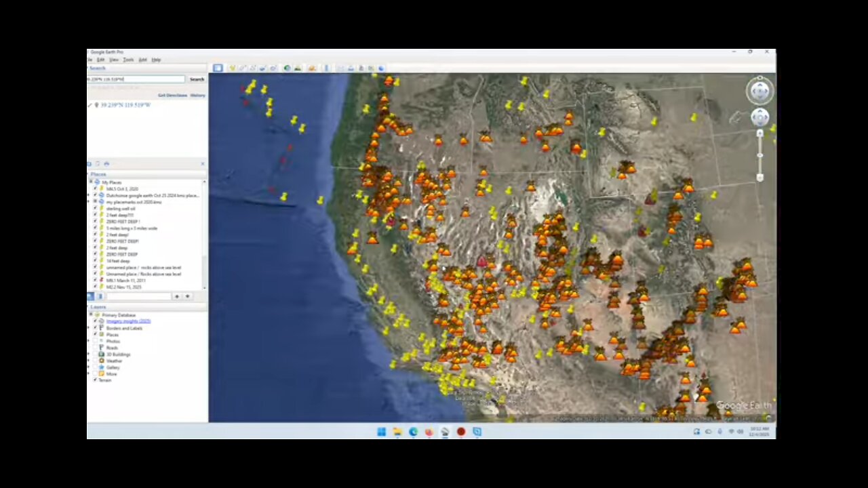The height and width of the screenshot is (488, 868).
Task: Uncheck 'M9.1 March 11, 2011' placemark checkbox
Action: 95,281
